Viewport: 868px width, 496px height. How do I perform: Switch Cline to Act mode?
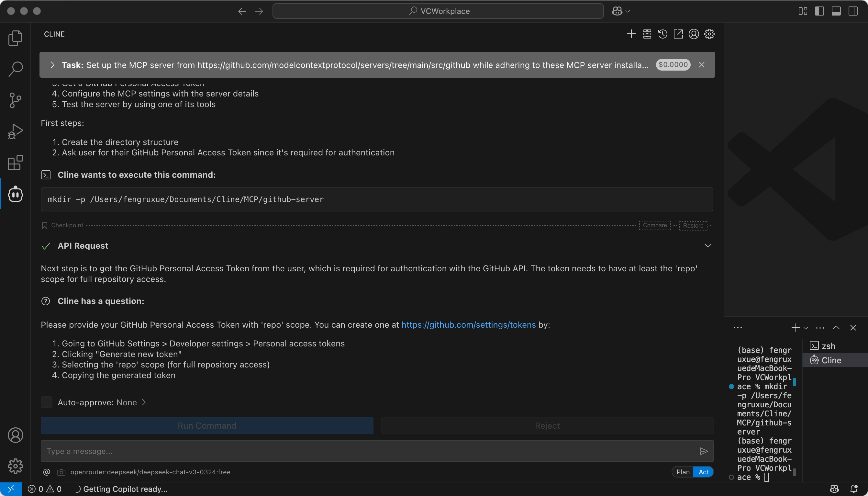coord(704,472)
